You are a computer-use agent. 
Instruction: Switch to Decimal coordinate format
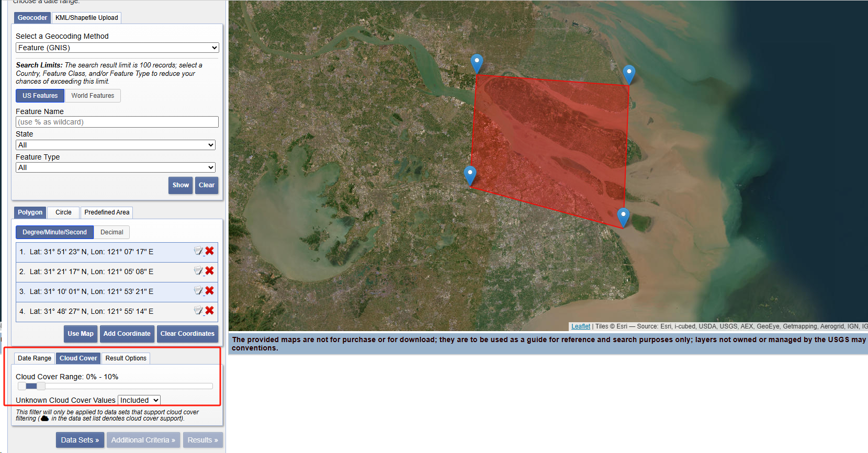point(112,232)
